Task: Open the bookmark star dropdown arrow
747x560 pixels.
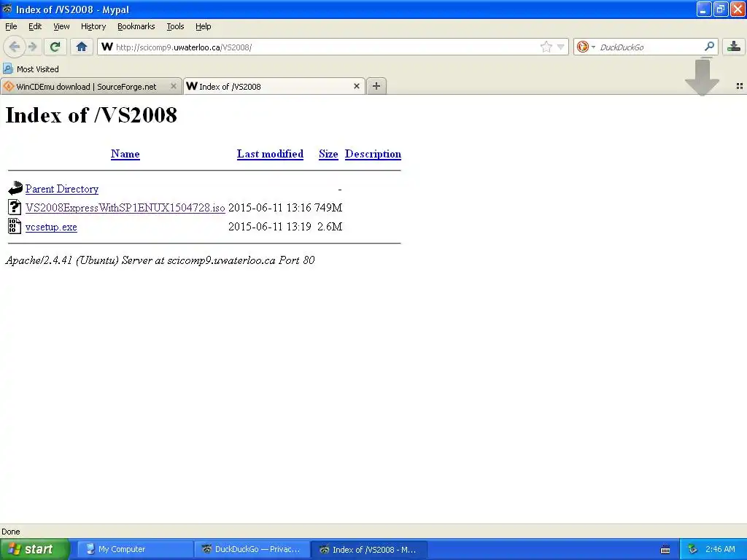Action: 561,47
